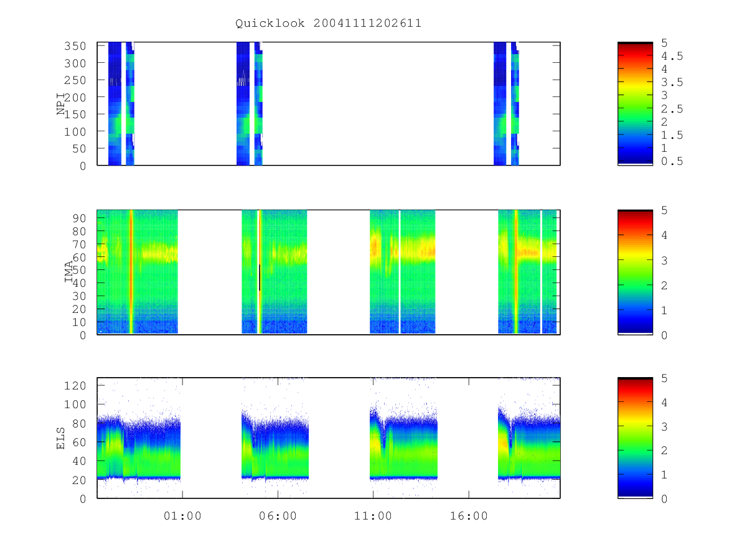Image resolution: width=747 pixels, height=560 pixels.
Task: Click the 16:00 time axis label
Action: [469, 516]
